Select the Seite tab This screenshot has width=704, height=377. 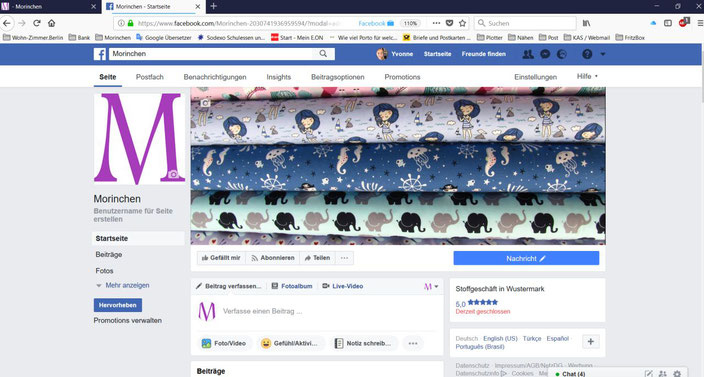tap(108, 77)
